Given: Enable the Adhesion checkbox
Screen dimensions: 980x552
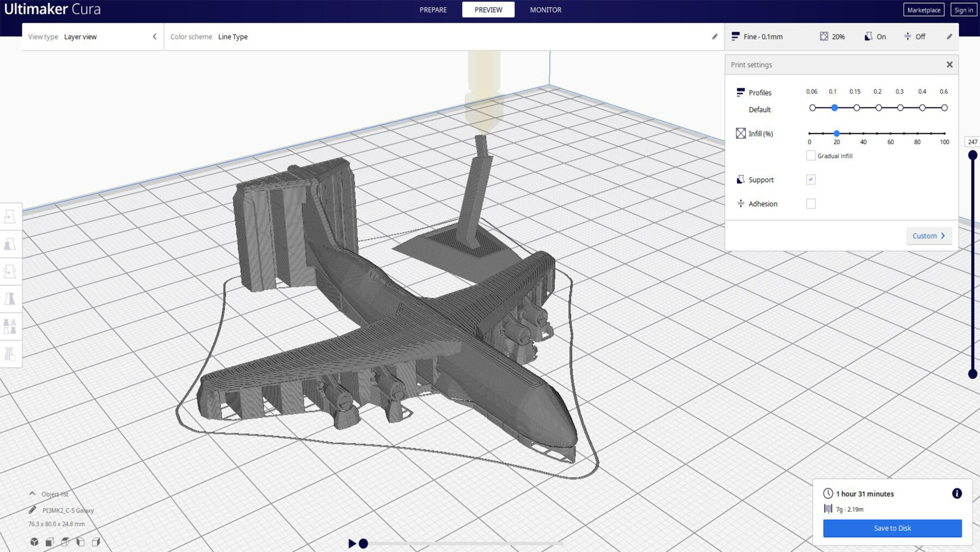Looking at the screenshot, I should tap(811, 203).
